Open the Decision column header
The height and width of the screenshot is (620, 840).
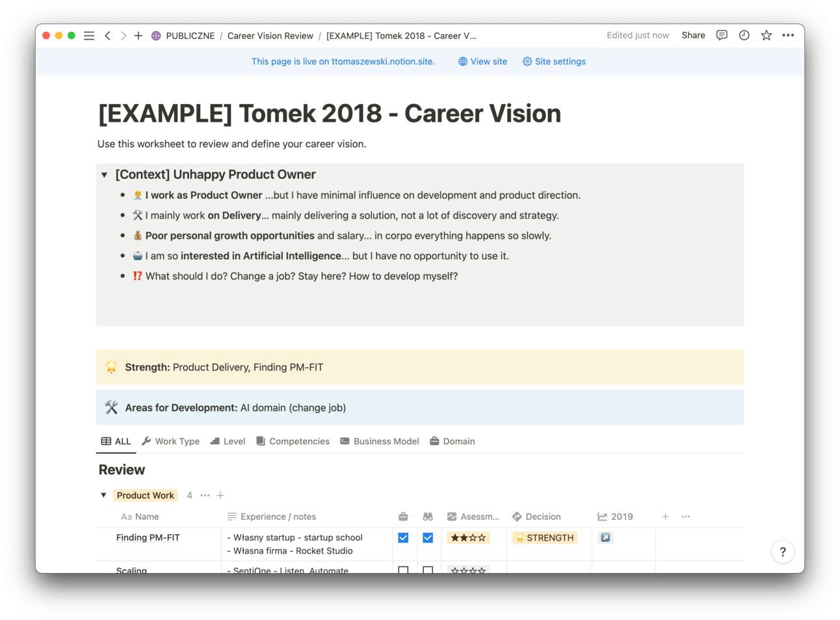coord(536,517)
